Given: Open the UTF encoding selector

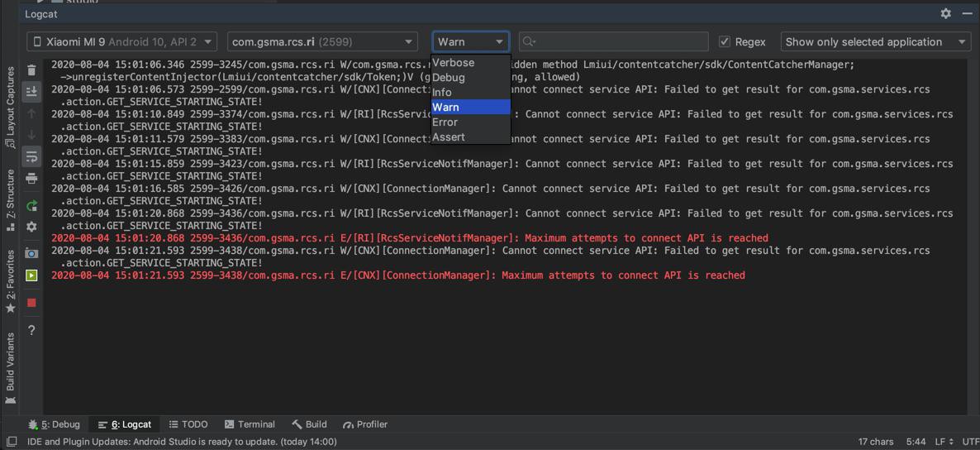Looking at the screenshot, I should point(971,442).
